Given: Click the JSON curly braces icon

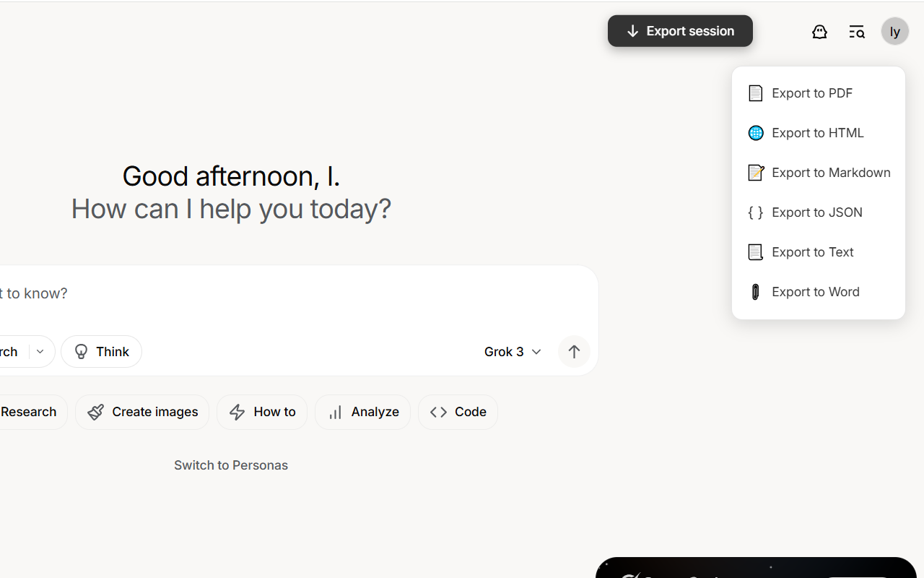Looking at the screenshot, I should point(755,212).
